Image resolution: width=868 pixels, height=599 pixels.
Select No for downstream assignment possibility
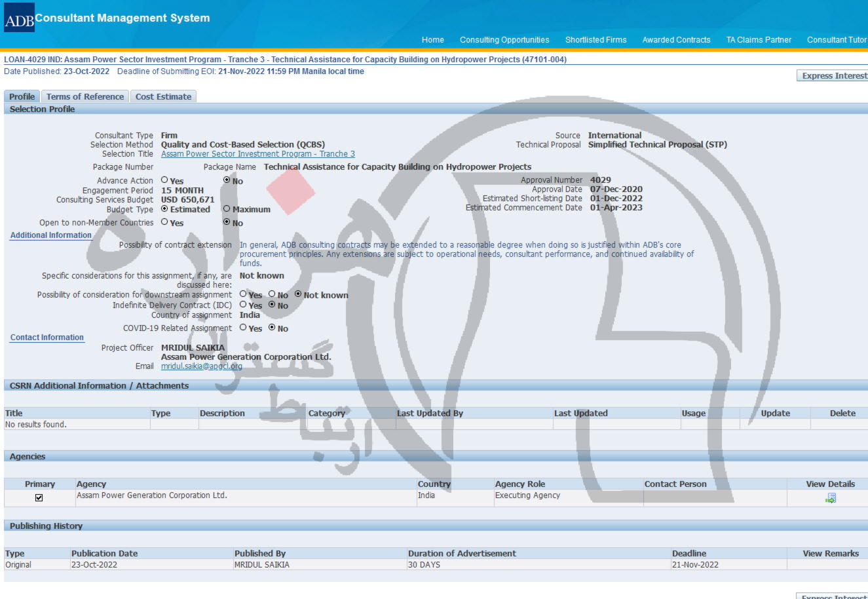point(272,294)
